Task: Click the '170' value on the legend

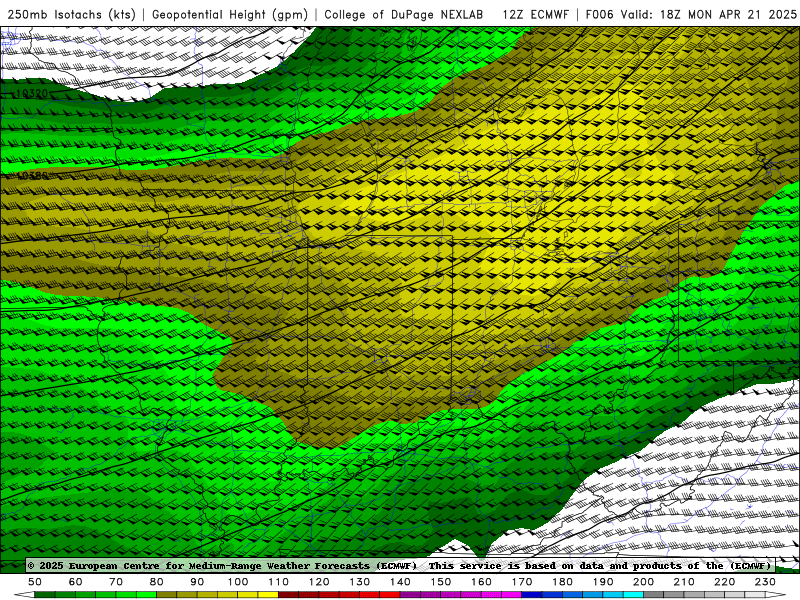Action: pos(522,582)
